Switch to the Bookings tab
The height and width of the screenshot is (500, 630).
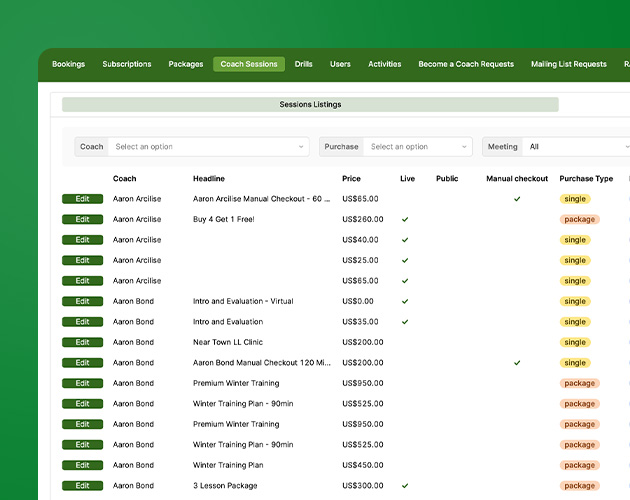click(68, 64)
